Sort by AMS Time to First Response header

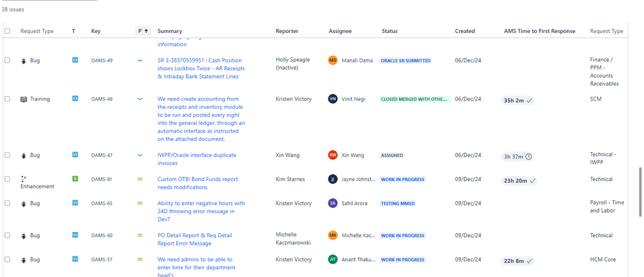click(x=539, y=31)
